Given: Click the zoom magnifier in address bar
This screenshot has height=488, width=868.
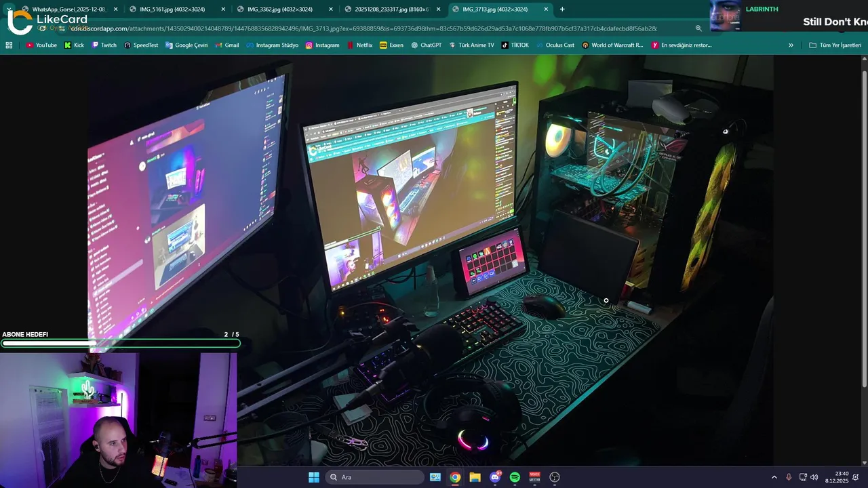Looking at the screenshot, I should pos(698,28).
